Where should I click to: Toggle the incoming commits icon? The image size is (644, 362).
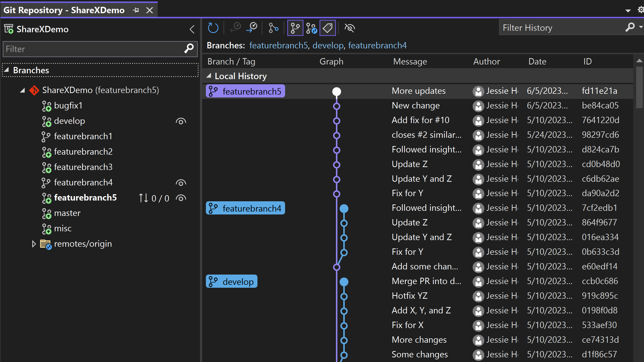pos(237,28)
